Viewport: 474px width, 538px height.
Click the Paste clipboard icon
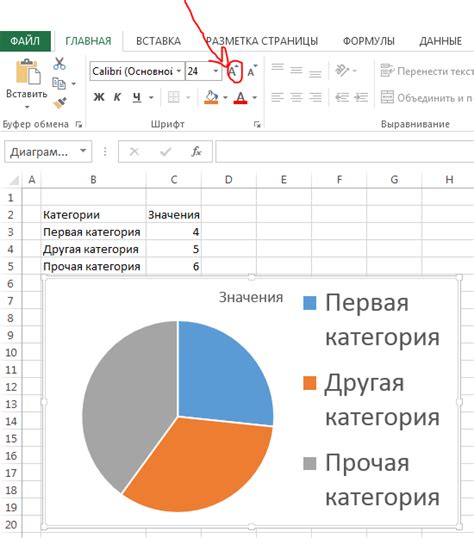point(28,71)
